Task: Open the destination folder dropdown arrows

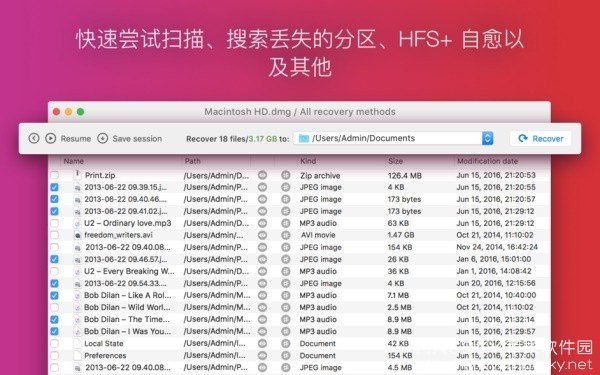Action: 487,138
